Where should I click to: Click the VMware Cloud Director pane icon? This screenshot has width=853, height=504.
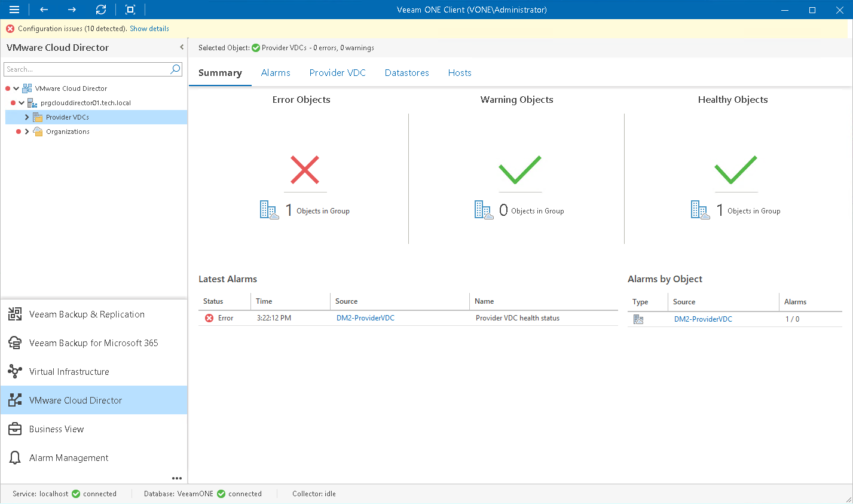pyautogui.click(x=15, y=401)
